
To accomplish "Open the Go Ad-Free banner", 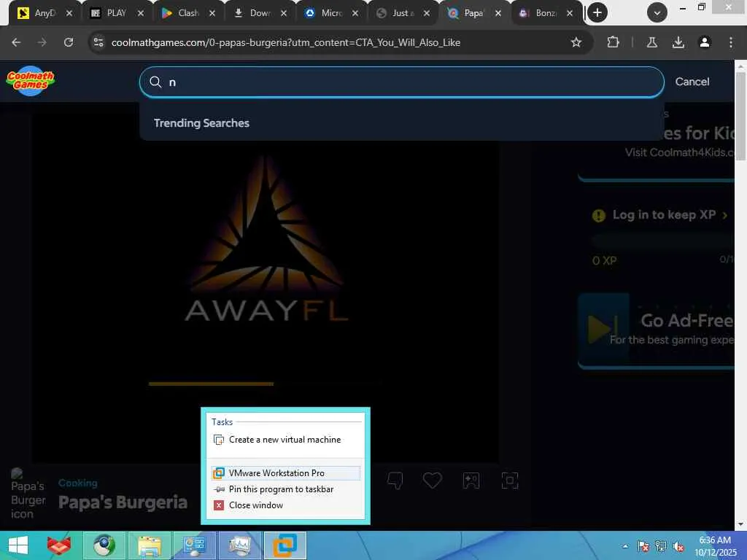I will point(656,330).
